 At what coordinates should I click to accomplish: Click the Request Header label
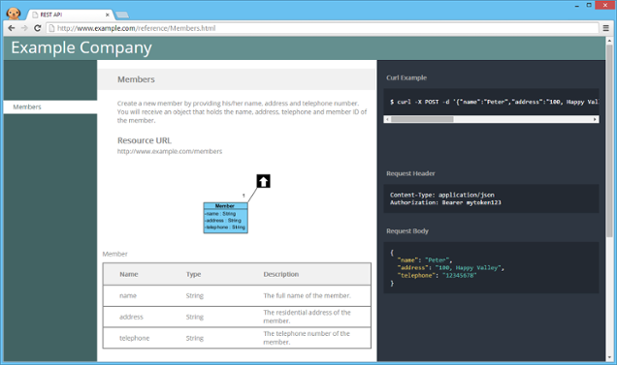[410, 173]
